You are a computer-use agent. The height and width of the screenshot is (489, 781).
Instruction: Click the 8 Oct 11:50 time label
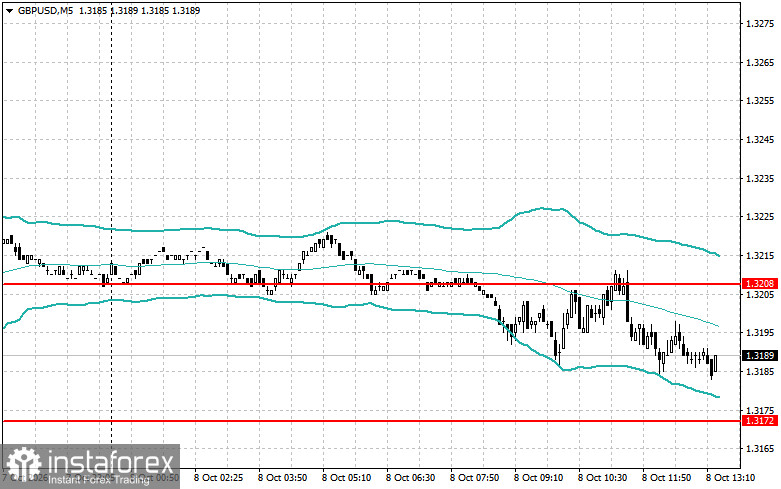666,478
